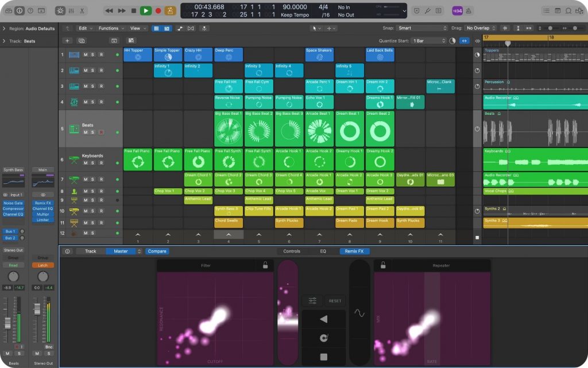Image resolution: width=588 pixels, height=368 pixels.
Task: Mute the Beats track
Action: (85, 133)
